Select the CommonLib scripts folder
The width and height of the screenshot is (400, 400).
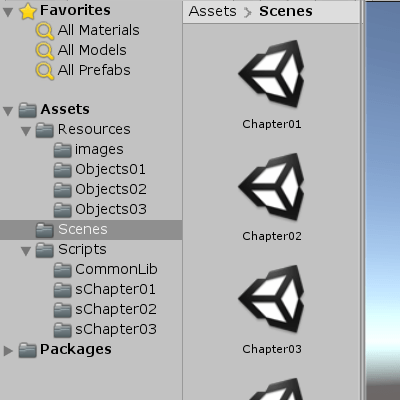(x=105, y=270)
